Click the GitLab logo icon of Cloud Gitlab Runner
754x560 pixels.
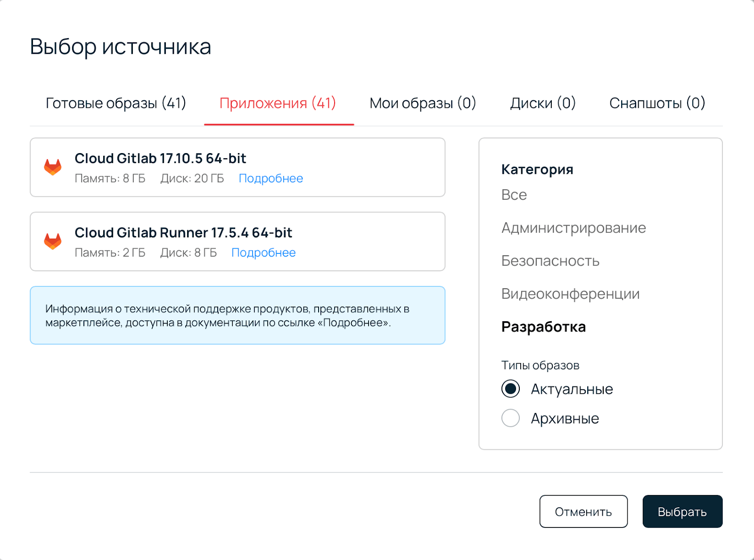pos(53,241)
